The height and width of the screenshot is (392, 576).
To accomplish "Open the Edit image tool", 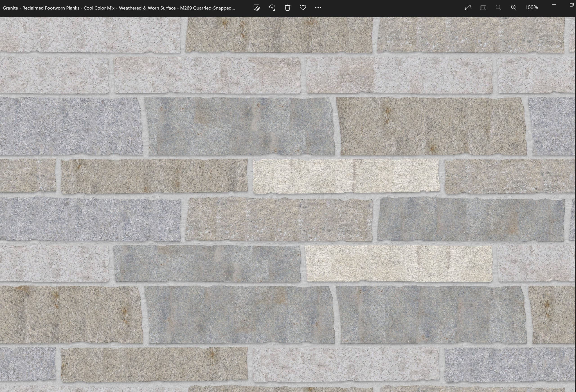I will coord(257,8).
